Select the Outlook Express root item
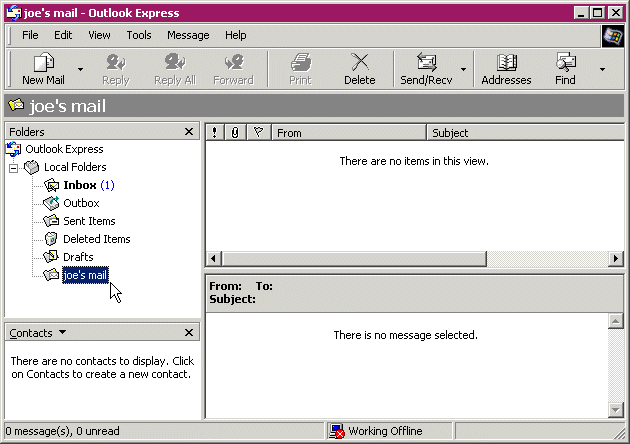The height and width of the screenshot is (444, 630). [64, 149]
